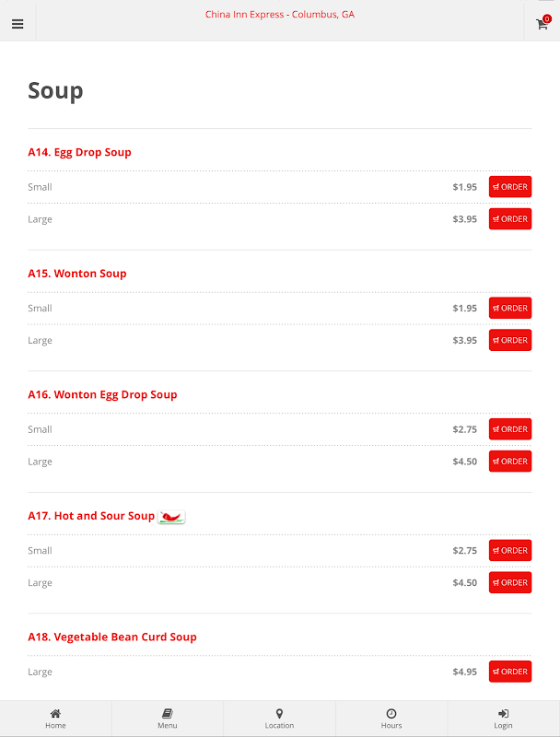Tap the Login arrow icon

click(x=503, y=714)
